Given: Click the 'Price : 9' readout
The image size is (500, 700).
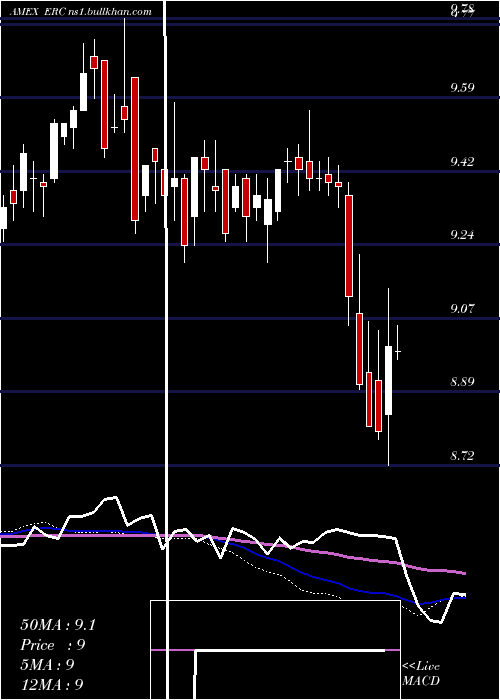Looking at the screenshot, I should coord(53,645).
